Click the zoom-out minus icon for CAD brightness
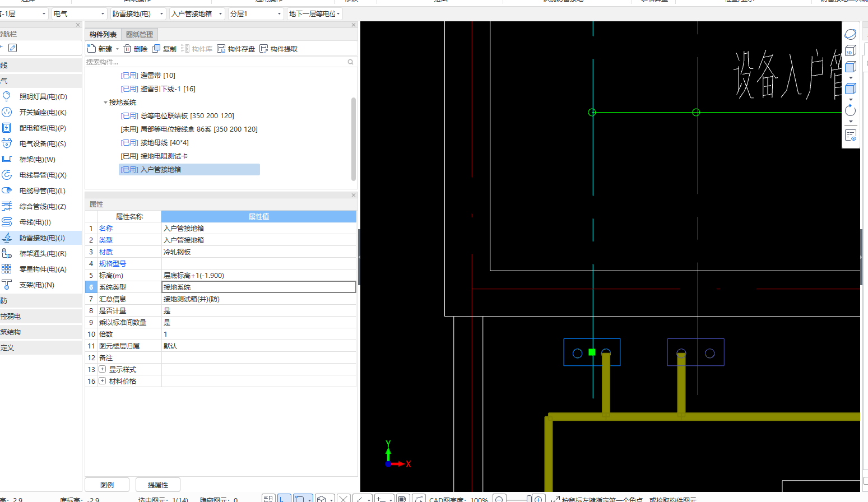868x502 pixels. click(x=499, y=499)
